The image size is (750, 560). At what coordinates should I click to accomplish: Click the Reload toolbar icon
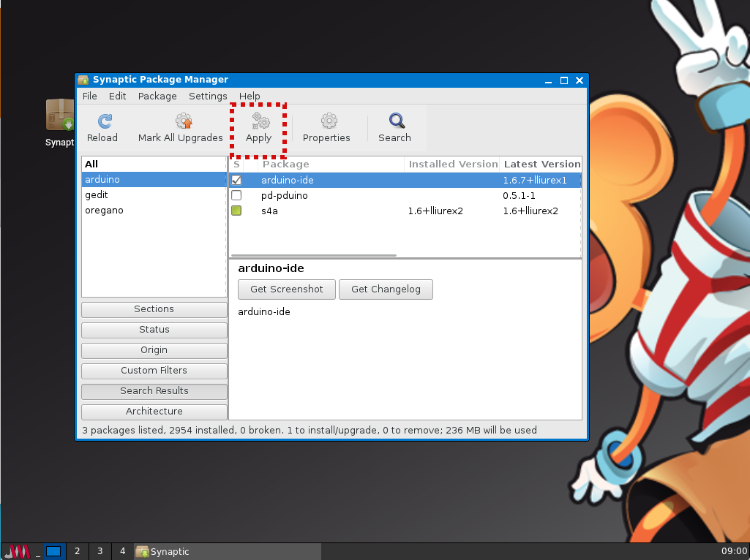click(x=102, y=121)
